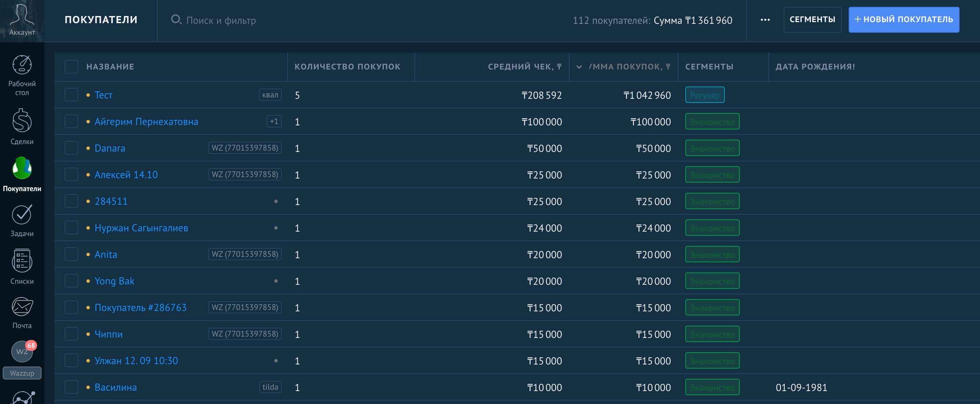980x404 pixels.
Task: Click Знакомство badge on Василина row
Action: [712, 387]
